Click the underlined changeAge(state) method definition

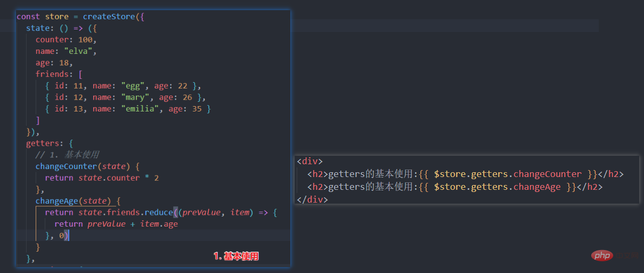click(x=74, y=201)
